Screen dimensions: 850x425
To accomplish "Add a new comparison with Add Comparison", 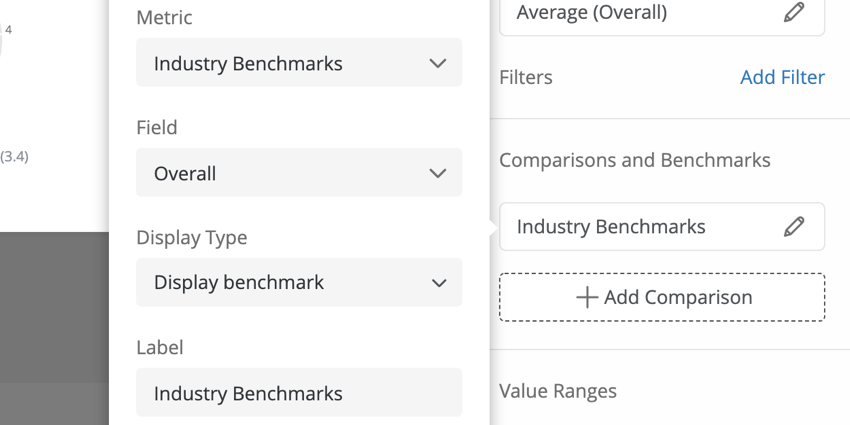I will point(662,297).
